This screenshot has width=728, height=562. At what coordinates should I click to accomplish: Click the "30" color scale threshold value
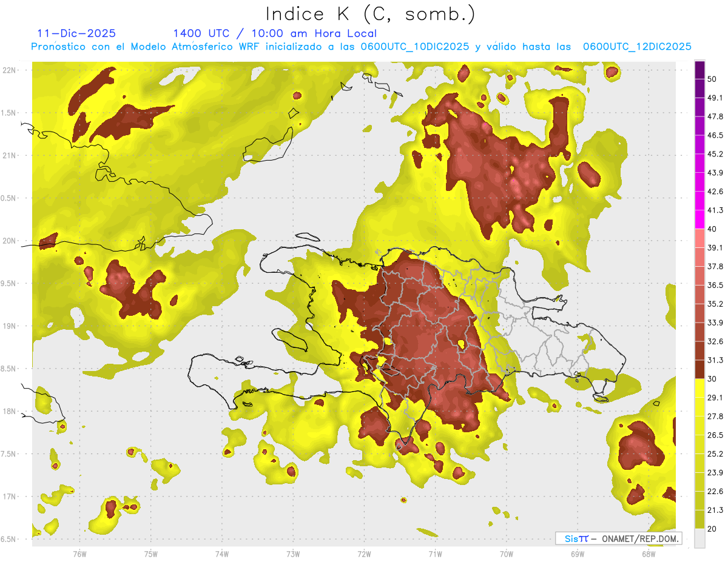click(712, 379)
